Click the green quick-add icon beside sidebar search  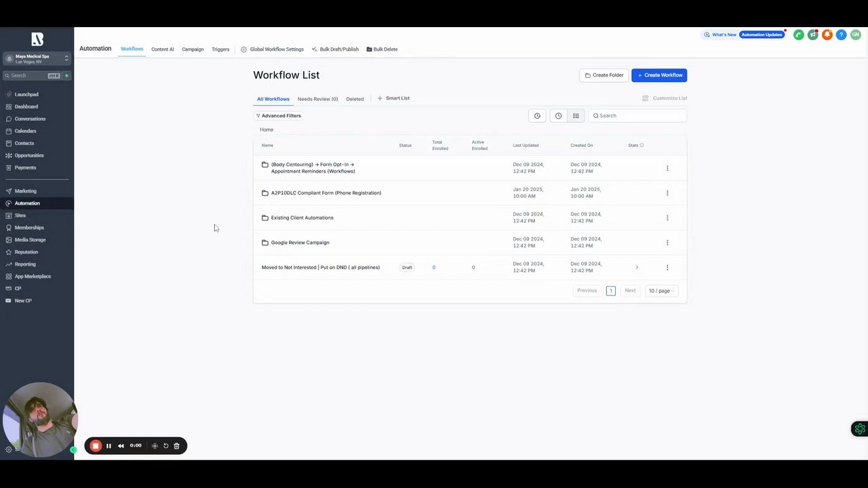point(66,75)
